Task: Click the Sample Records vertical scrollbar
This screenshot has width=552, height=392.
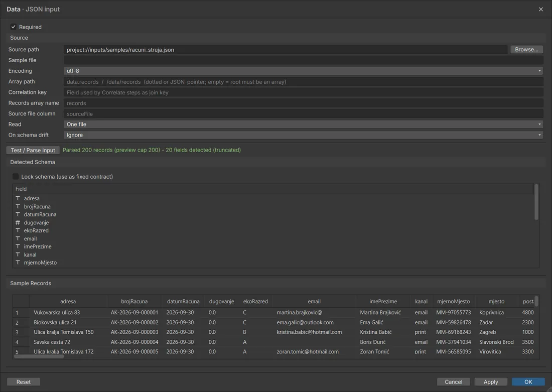Action: (536, 301)
